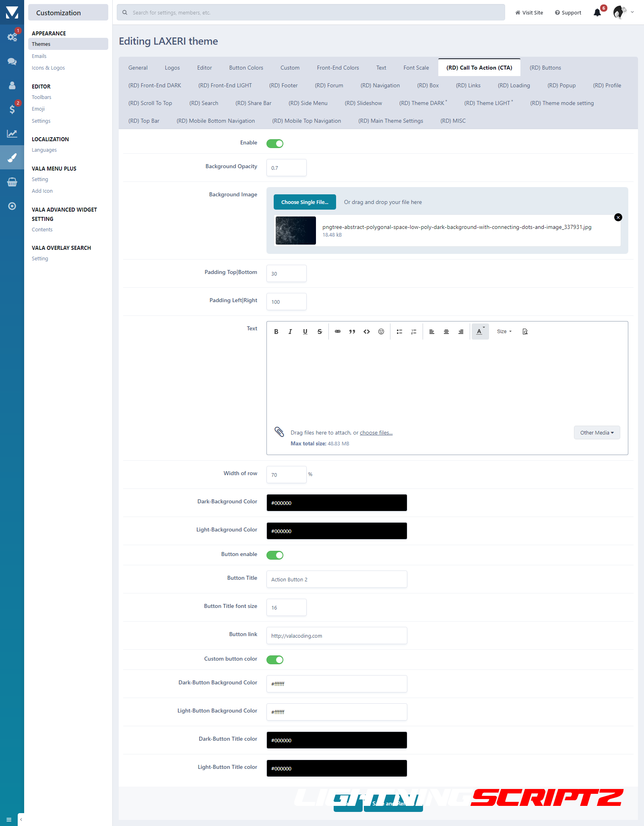Image resolution: width=644 pixels, height=826 pixels.
Task: Click the editor preview icon
Action: click(x=525, y=332)
